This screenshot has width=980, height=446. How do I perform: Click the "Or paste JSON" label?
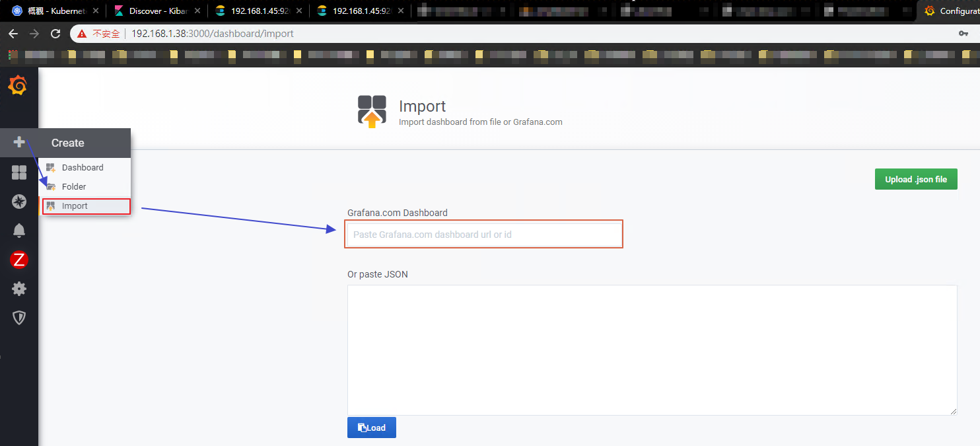point(378,274)
